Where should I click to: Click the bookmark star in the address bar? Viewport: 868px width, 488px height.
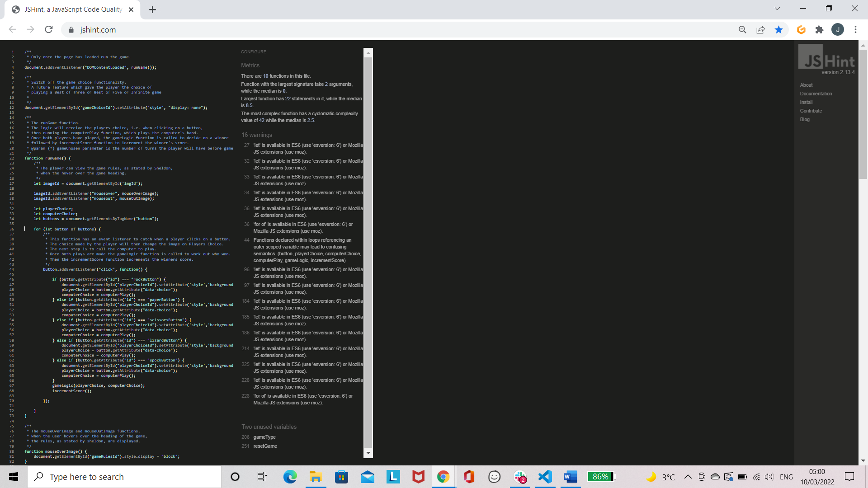[x=778, y=29]
